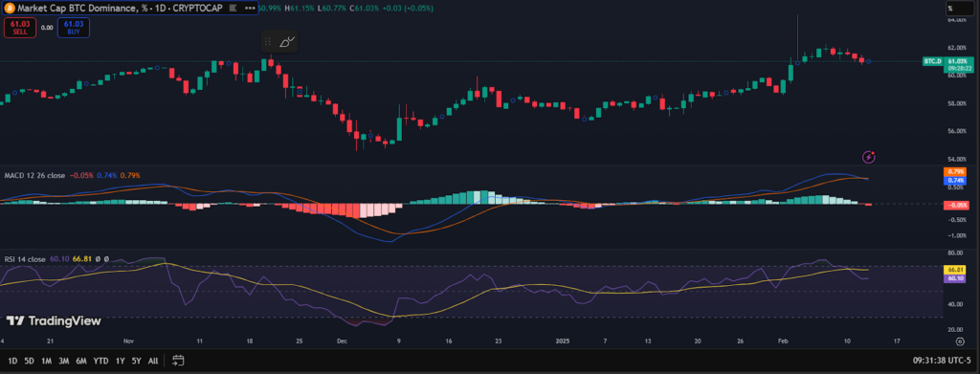The height and width of the screenshot is (374, 980).
Task: Click the signal value 0.79% in MACD legend
Action: [130, 175]
